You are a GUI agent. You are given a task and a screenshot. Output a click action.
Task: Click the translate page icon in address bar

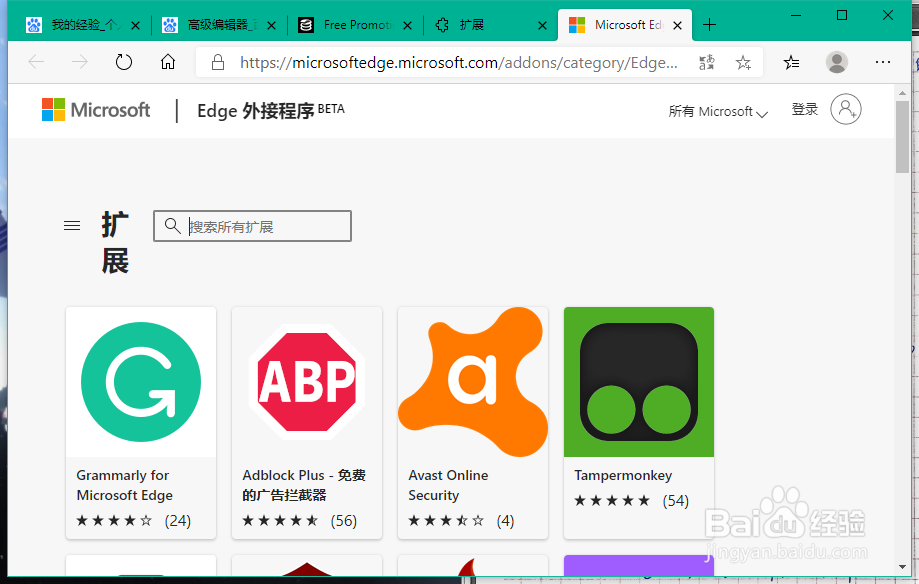pos(707,62)
